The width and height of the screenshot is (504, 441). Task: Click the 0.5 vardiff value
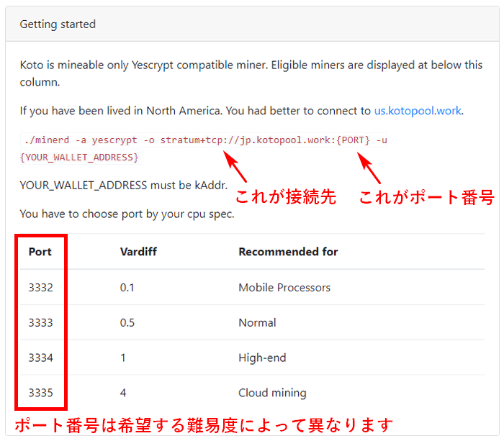pos(127,322)
